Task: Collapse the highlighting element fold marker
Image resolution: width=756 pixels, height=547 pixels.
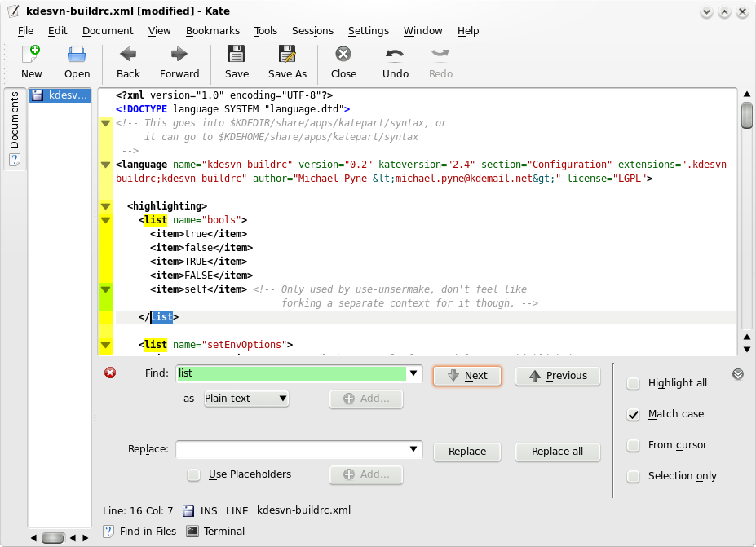Action: [105, 206]
